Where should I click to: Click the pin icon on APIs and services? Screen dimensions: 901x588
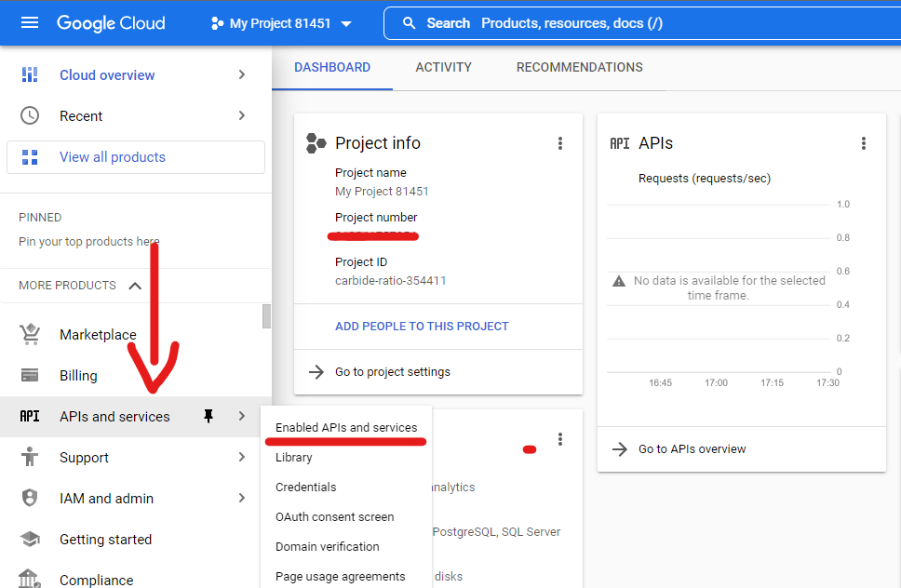208,416
